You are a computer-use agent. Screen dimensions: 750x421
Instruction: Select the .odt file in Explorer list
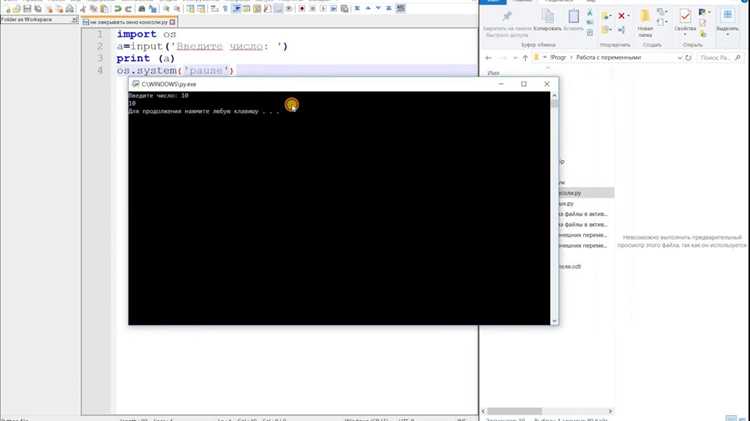(570, 266)
